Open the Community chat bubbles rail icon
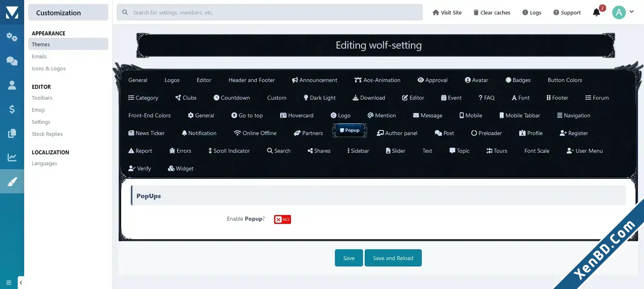This screenshot has width=644, height=289. [x=12, y=61]
